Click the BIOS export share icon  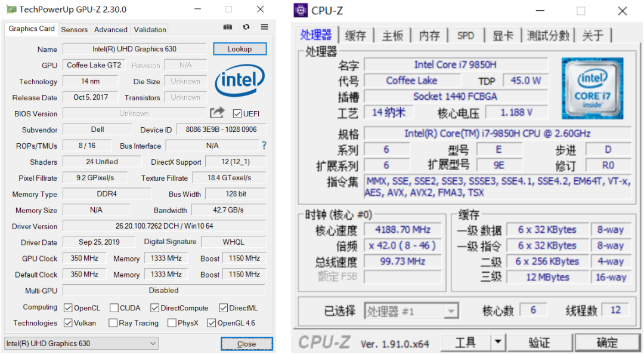pos(217,113)
